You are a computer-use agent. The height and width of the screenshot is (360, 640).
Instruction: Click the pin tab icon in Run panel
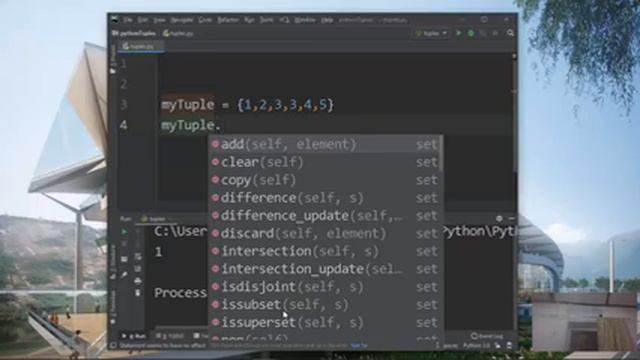(x=124, y=275)
